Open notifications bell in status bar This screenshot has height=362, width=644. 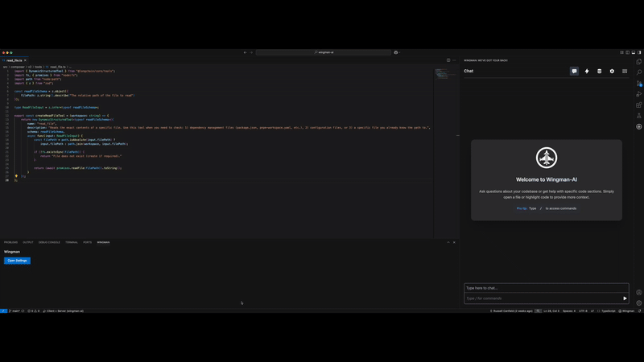coord(639,311)
